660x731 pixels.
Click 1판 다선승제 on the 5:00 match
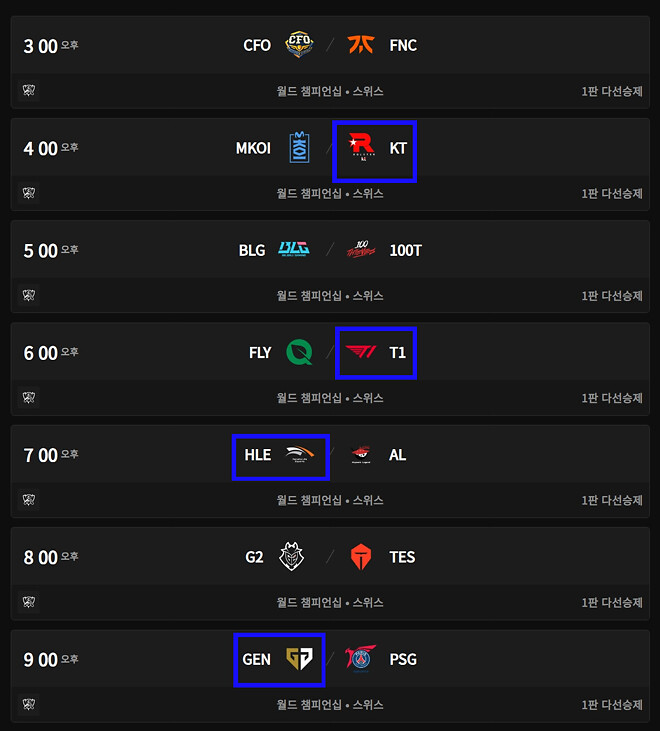612,296
